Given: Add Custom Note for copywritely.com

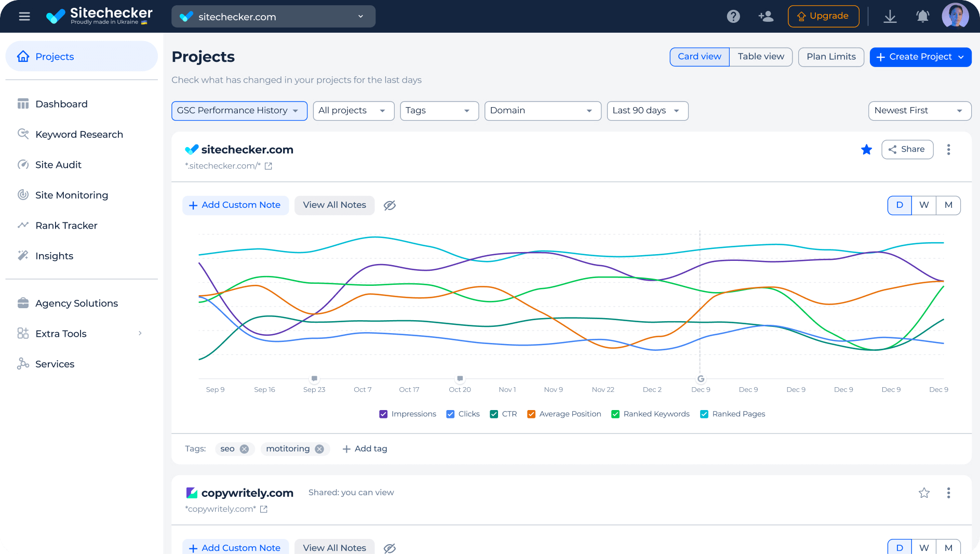Looking at the screenshot, I should pyautogui.click(x=235, y=547).
